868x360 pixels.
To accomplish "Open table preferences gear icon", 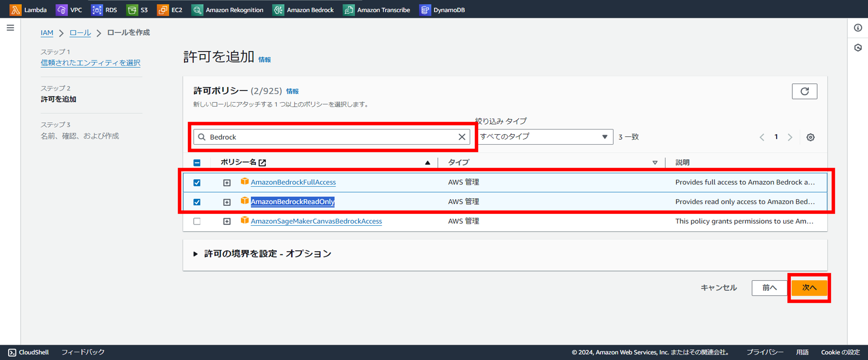I will 810,137.
